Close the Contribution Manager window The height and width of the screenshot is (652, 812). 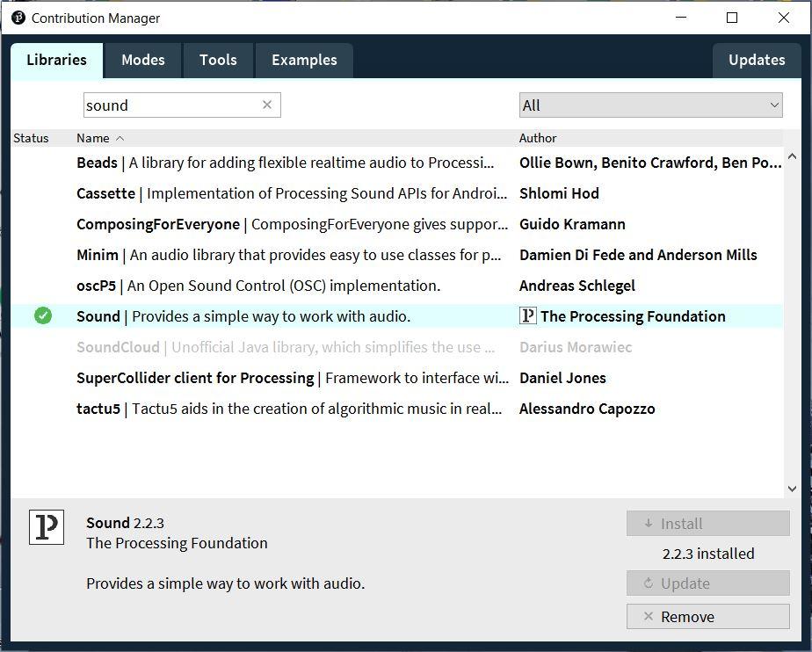[784, 18]
